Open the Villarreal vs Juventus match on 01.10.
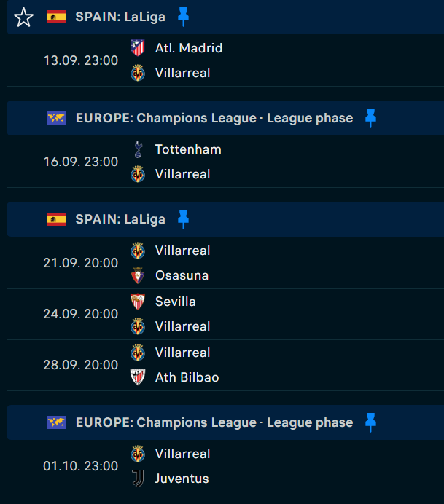 pyautogui.click(x=225, y=466)
